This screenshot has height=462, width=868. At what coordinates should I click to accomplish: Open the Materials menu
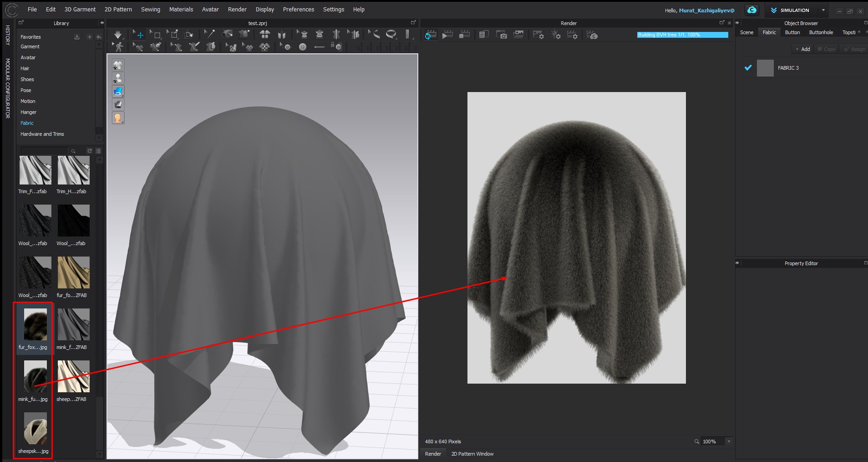(181, 9)
